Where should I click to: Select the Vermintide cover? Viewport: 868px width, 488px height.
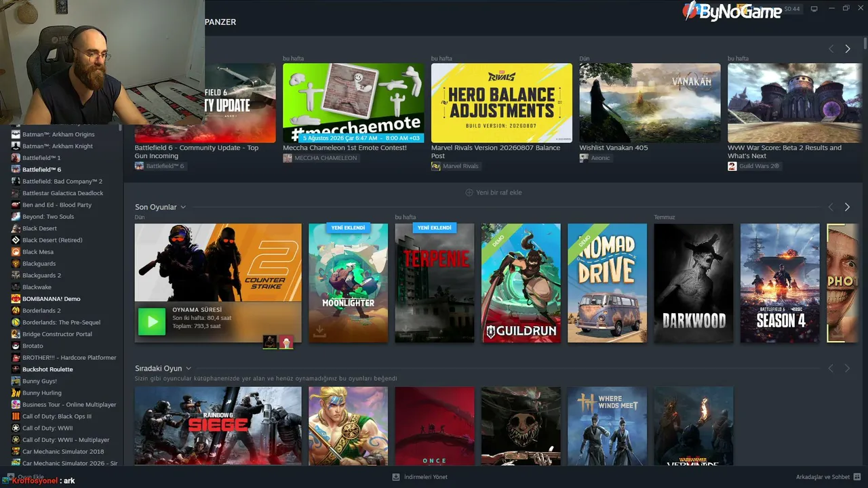(x=694, y=426)
